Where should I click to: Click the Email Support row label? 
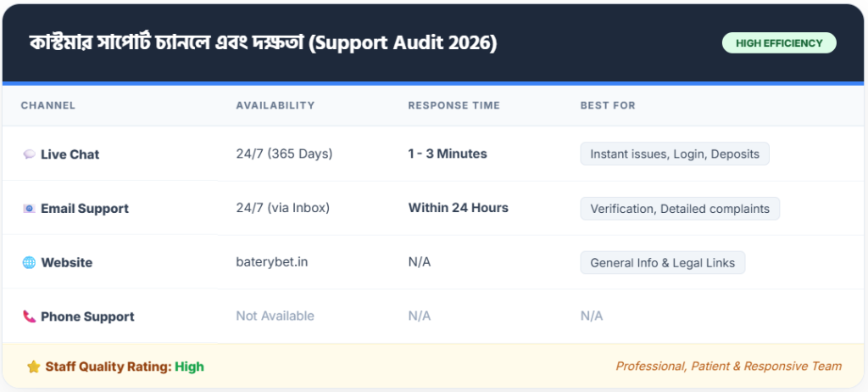85,209
